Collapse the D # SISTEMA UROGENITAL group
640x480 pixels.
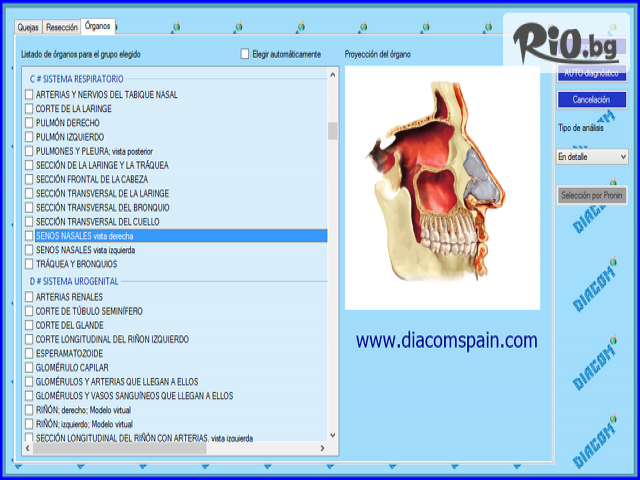coord(73,281)
